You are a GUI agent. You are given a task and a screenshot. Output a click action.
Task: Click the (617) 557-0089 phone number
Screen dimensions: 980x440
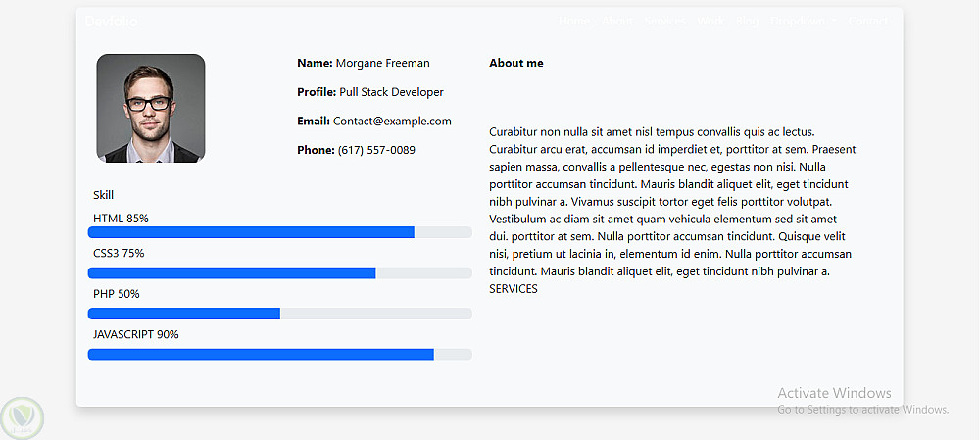376,151
